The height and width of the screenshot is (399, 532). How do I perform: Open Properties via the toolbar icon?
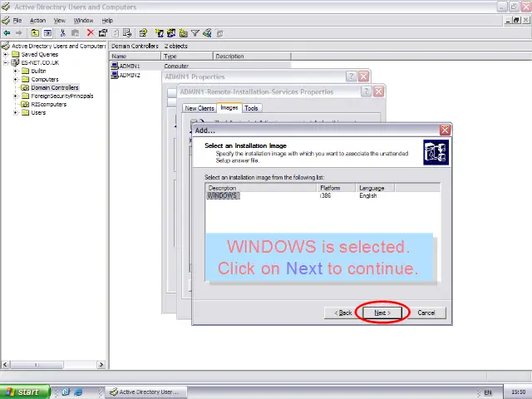[x=103, y=33]
